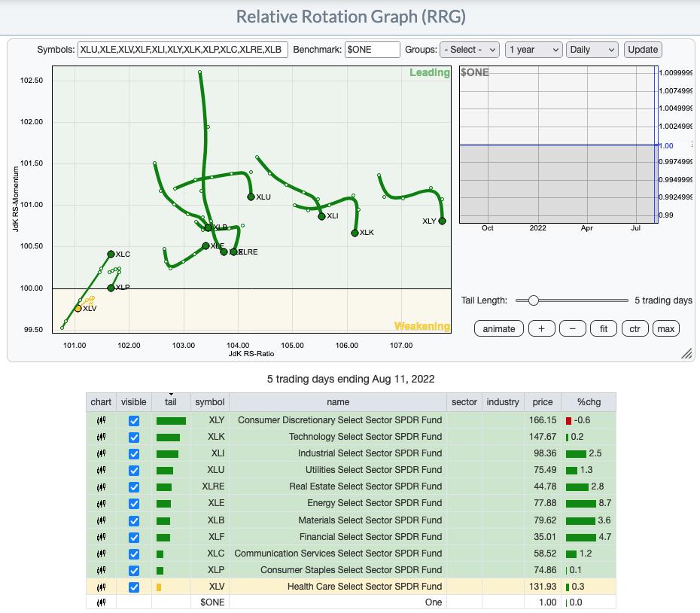
Task: Open the Daily timeframe dropdown
Action: pyautogui.click(x=592, y=50)
